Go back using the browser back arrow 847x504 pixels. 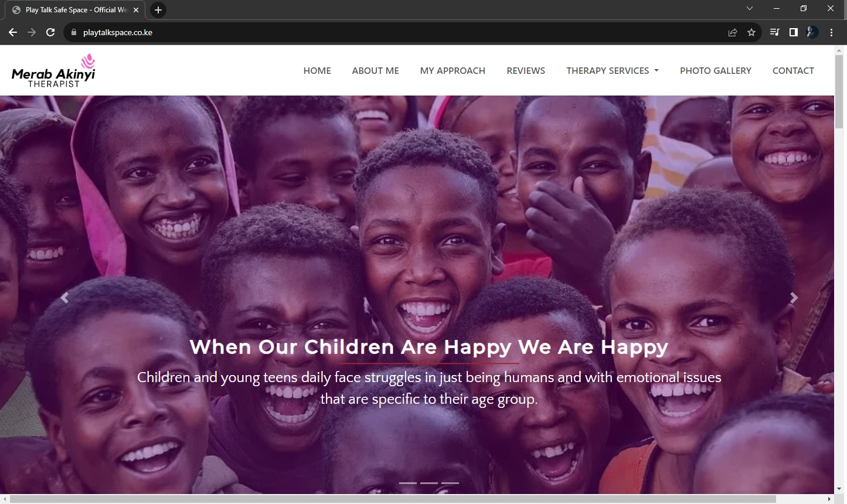[x=13, y=32]
